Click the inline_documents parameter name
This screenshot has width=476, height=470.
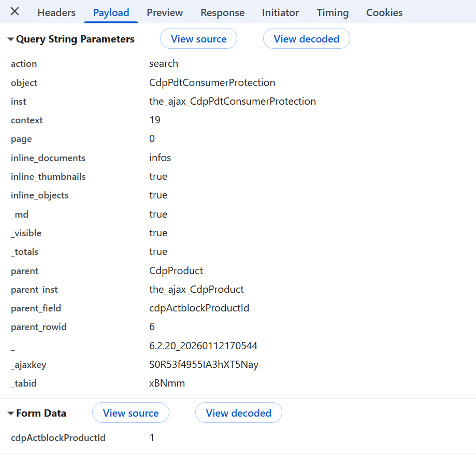point(48,158)
